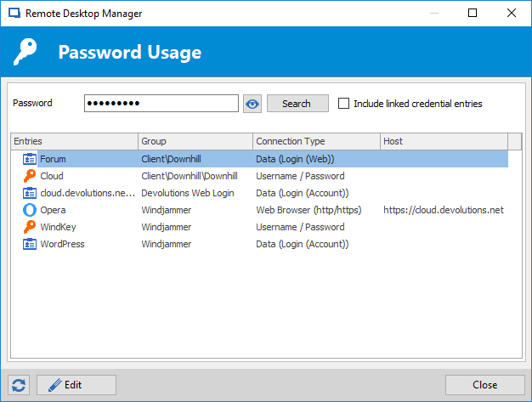This screenshot has width=532, height=402.
Task: Click the WordPress entry icon
Action: [x=30, y=244]
